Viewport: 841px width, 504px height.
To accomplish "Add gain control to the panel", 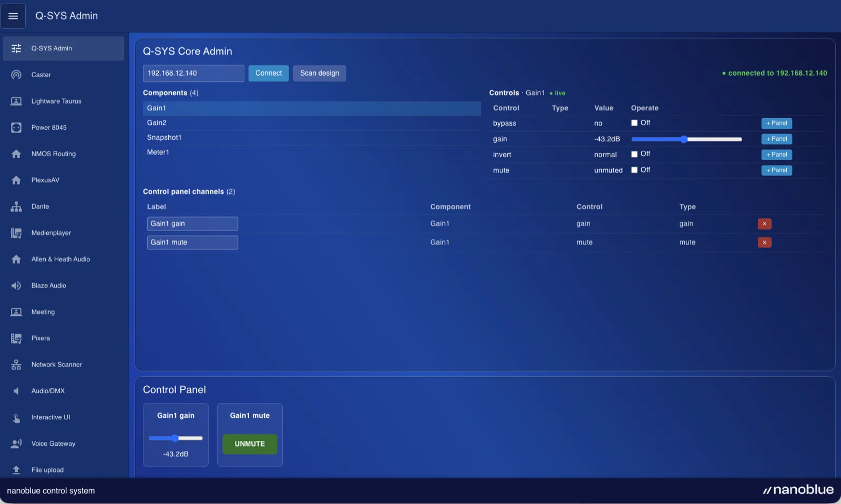I will point(776,139).
